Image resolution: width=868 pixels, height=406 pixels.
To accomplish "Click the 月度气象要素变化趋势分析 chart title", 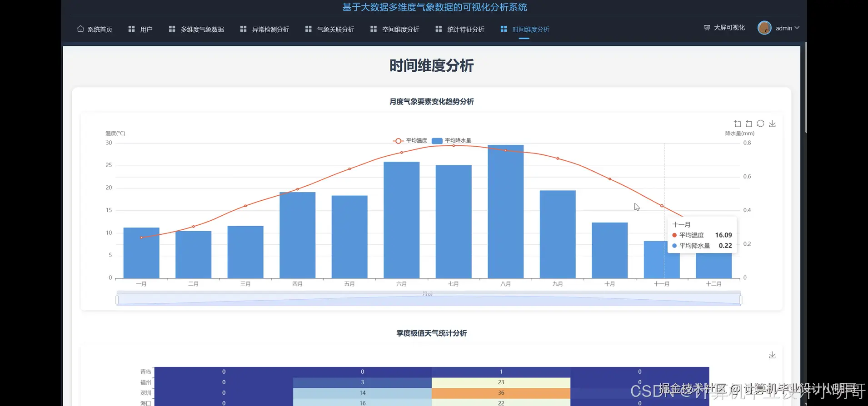I will click(x=431, y=102).
